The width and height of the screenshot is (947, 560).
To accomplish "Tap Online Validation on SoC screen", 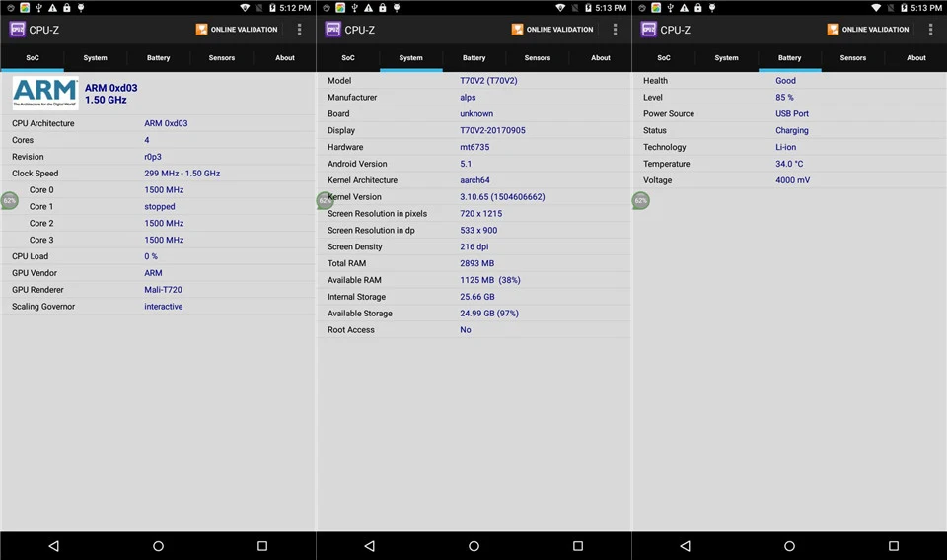I will click(237, 29).
